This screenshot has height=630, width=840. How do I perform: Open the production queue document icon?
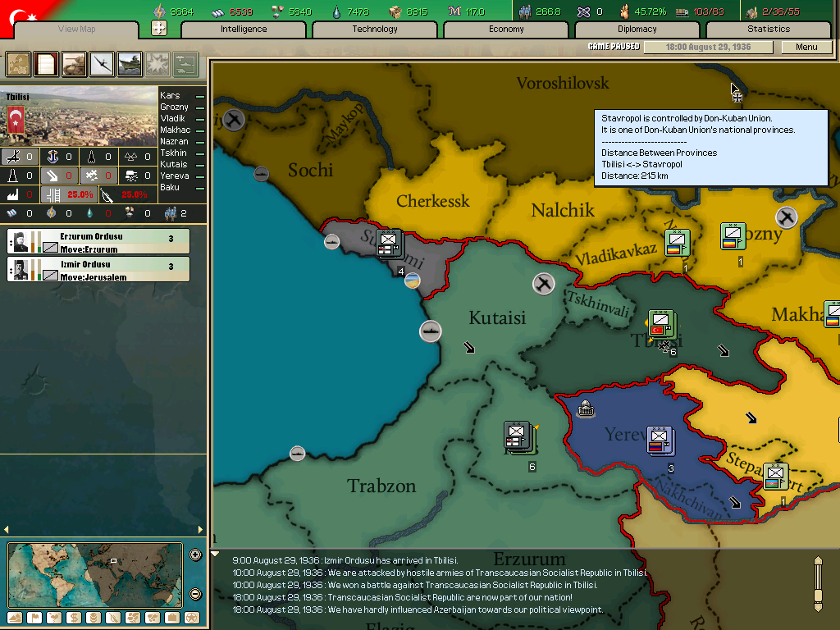click(x=46, y=63)
